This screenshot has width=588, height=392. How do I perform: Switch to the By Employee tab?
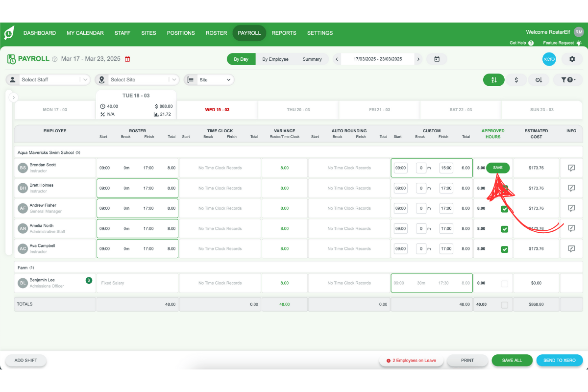point(276,59)
